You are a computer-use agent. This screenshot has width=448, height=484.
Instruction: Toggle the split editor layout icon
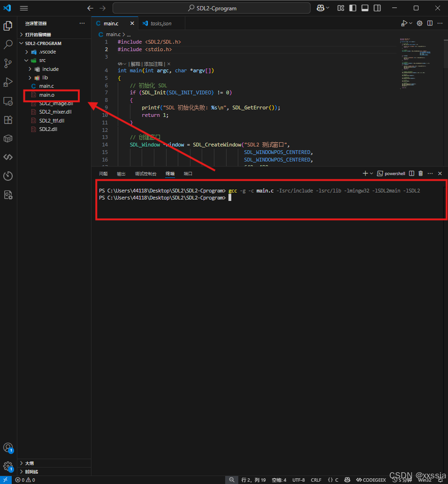click(429, 23)
